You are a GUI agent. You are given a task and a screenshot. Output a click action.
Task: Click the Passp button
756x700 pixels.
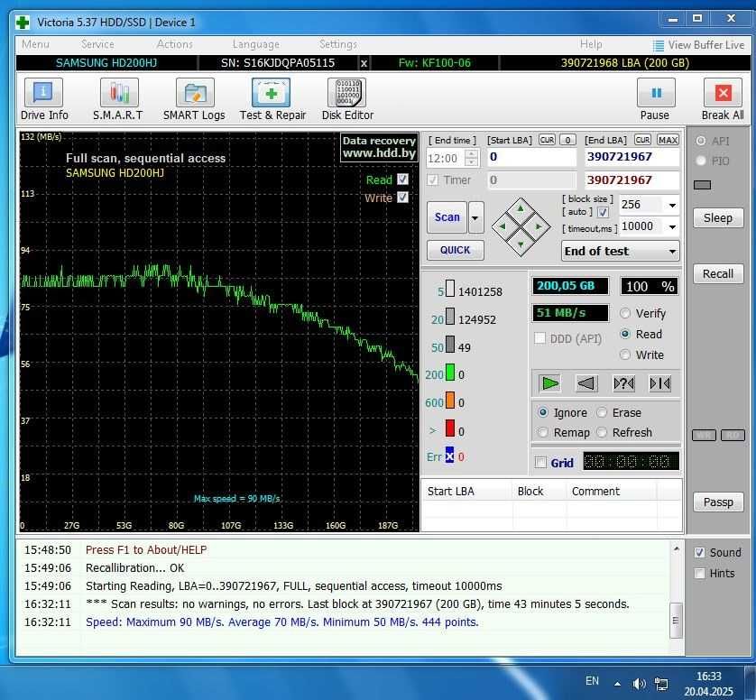(718, 502)
